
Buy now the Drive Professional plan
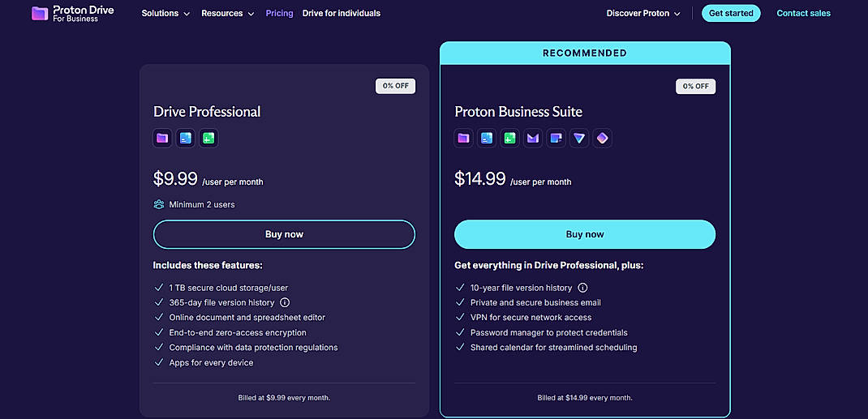[284, 234]
